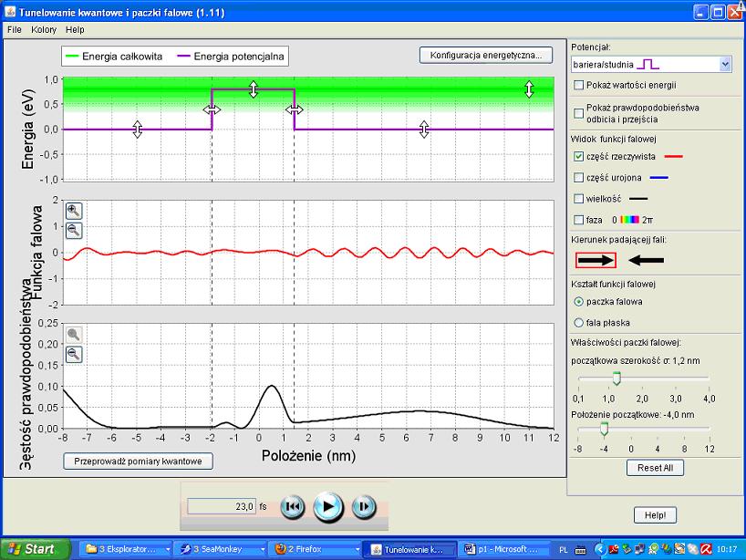Select fala płaska radio button
Image resolution: width=746 pixels, height=560 pixels.
click(x=578, y=323)
